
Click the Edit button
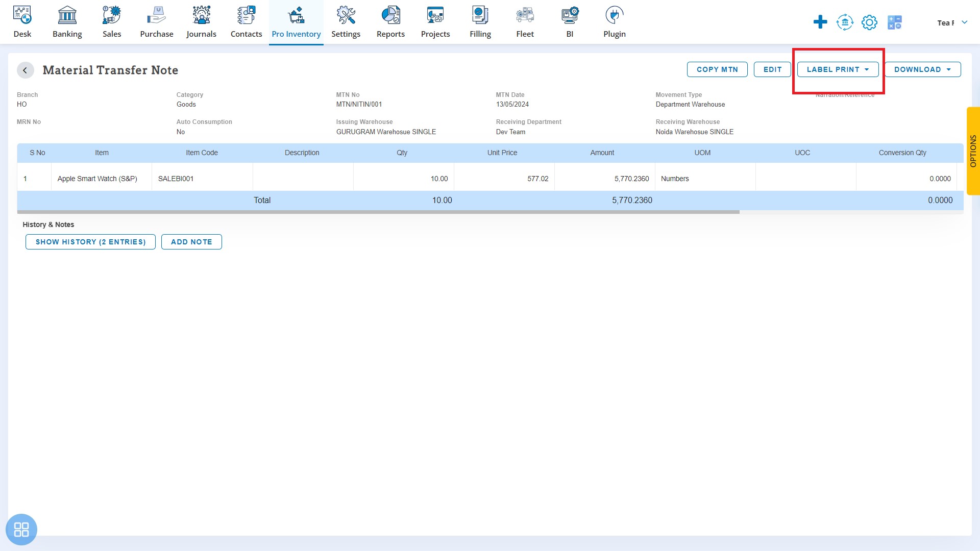coord(773,69)
